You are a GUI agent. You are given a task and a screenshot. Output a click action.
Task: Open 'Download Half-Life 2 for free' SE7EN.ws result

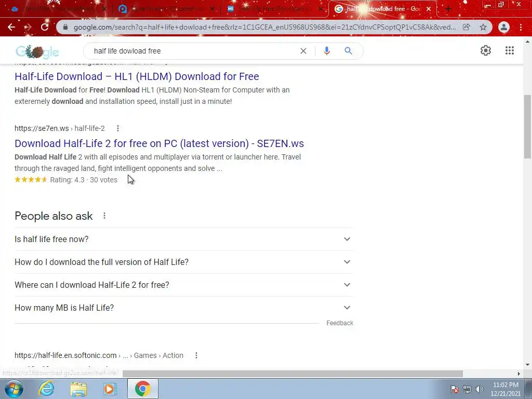pyautogui.click(x=159, y=143)
